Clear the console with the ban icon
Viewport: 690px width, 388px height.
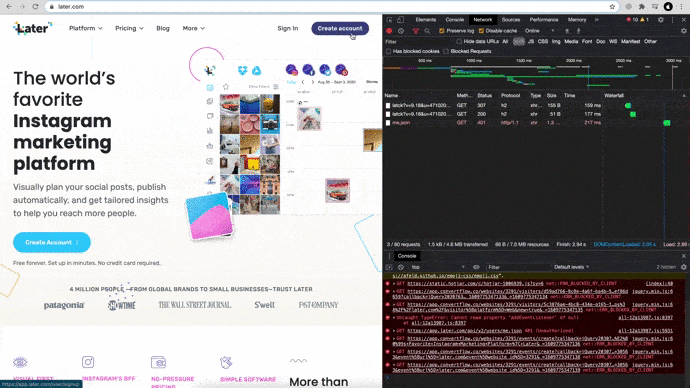click(x=401, y=267)
